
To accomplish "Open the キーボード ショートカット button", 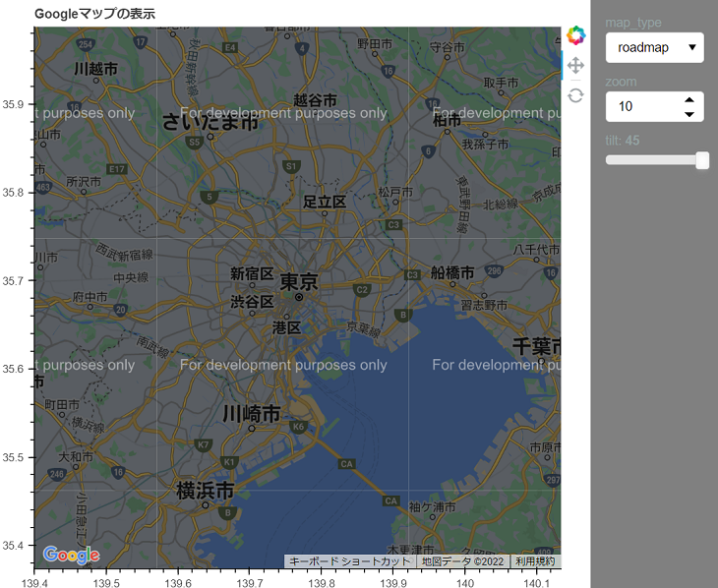I will coord(350,561).
